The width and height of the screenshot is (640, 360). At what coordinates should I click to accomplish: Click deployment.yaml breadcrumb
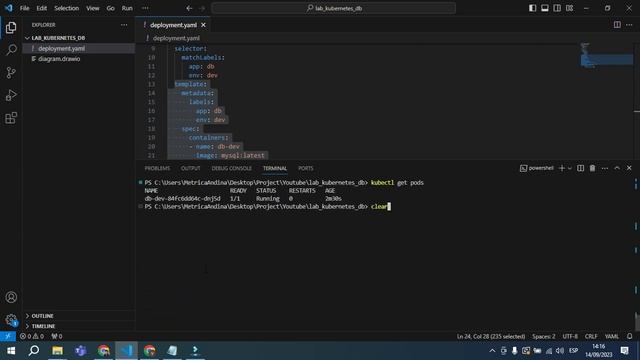click(x=176, y=38)
